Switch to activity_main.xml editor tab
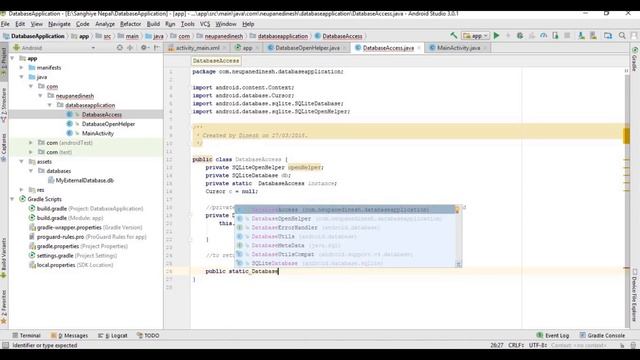 198,48
